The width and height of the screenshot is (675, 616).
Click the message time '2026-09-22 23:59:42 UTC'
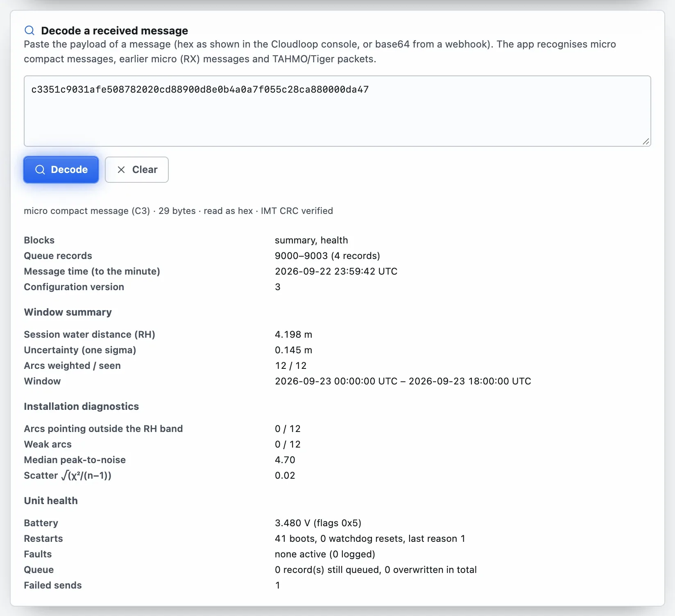click(336, 271)
